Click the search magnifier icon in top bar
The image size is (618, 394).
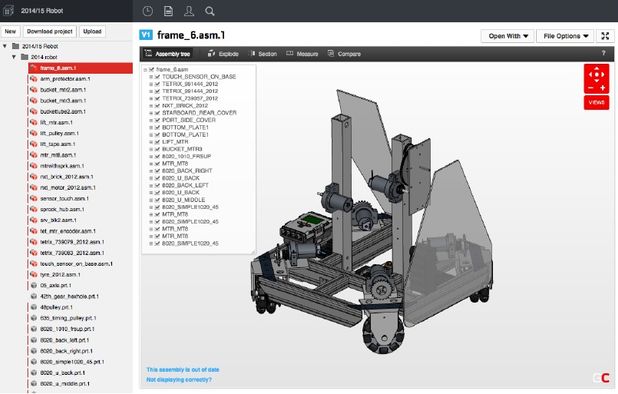pyautogui.click(x=210, y=11)
